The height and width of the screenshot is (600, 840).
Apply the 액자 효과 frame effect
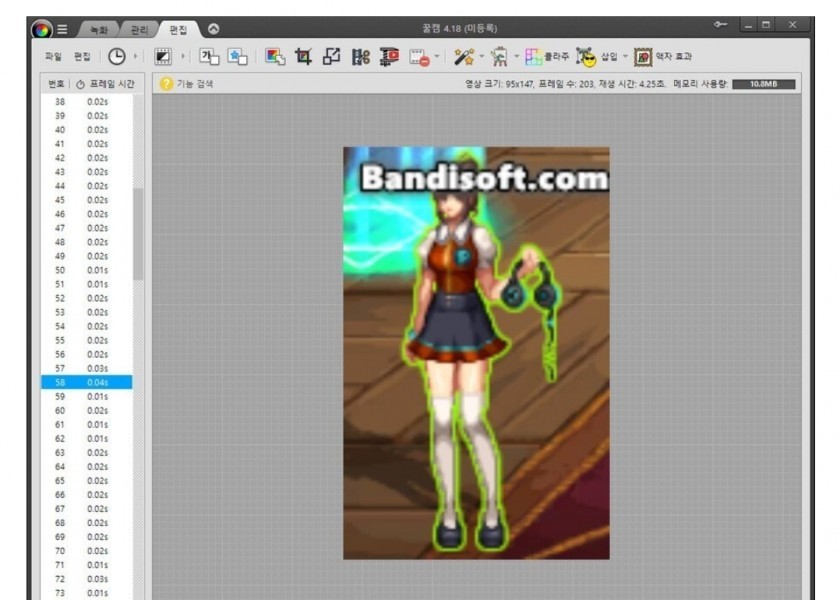[x=663, y=57]
